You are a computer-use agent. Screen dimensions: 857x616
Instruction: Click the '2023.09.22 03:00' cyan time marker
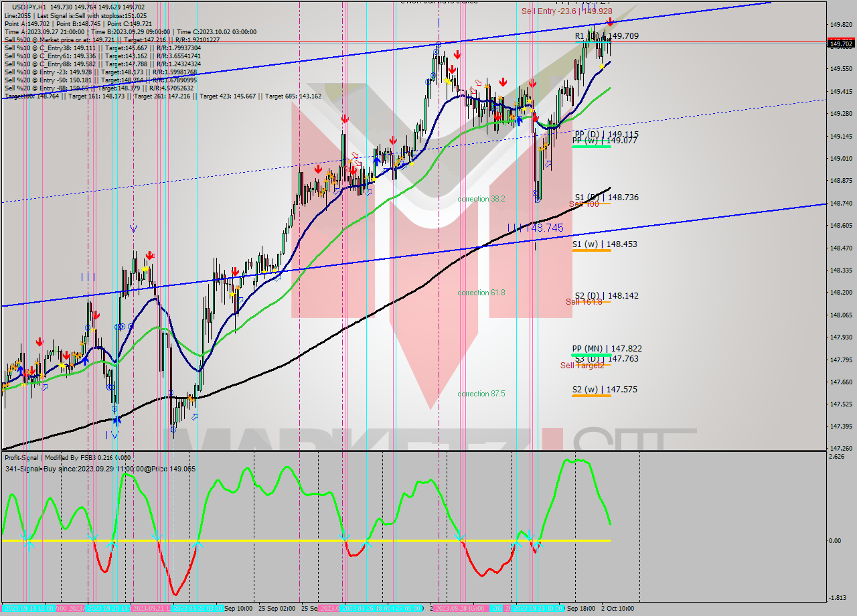(198, 609)
